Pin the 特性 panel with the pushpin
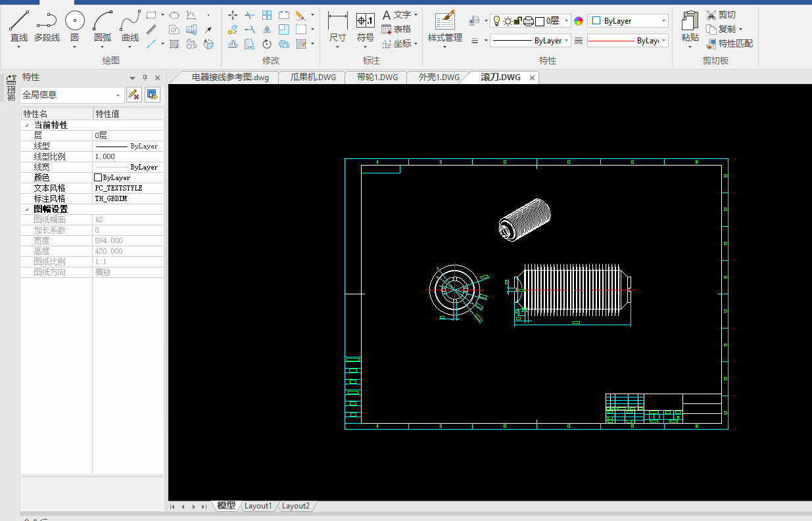The image size is (812, 521). point(145,78)
